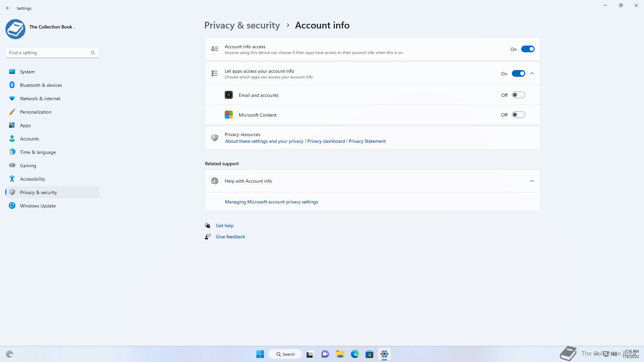The width and height of the screenshot is (644, 362).
Task: Go to Network & internet settings
Action: (52, 99)
